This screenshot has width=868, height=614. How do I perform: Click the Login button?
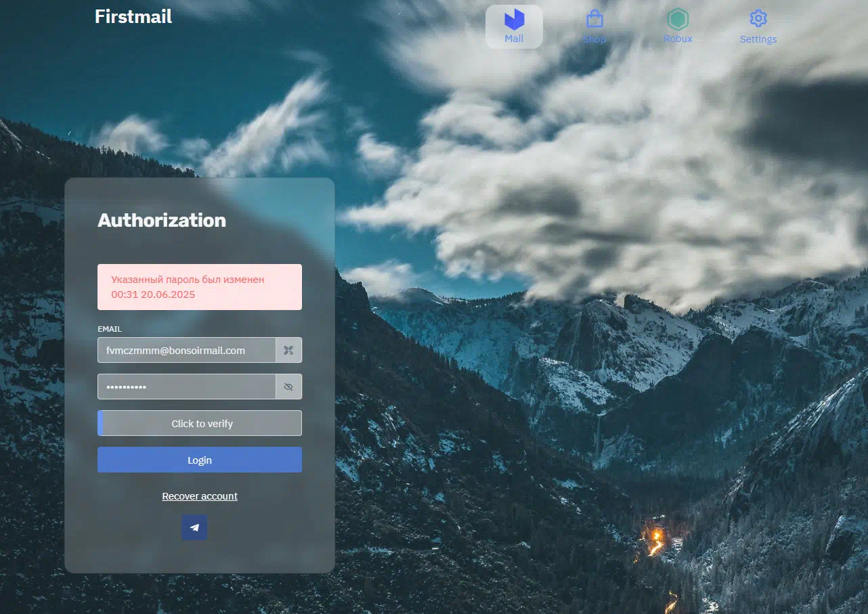(200, 460)
